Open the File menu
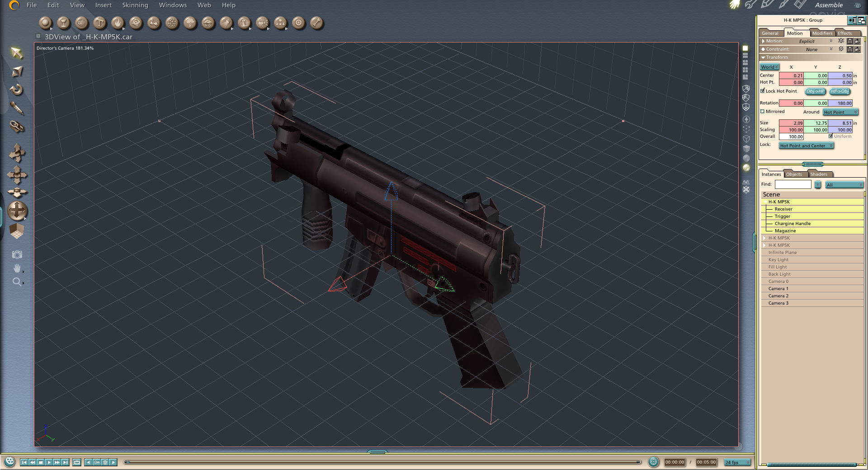Image resolution: width=868 pixels, height=470 pixels. [x=32, y=5]
